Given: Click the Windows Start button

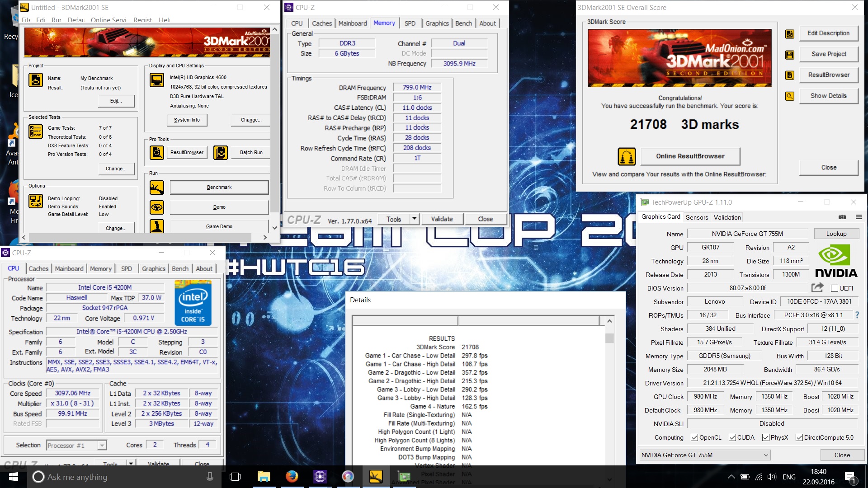Looking at the screenshot, I should point(14,477).
